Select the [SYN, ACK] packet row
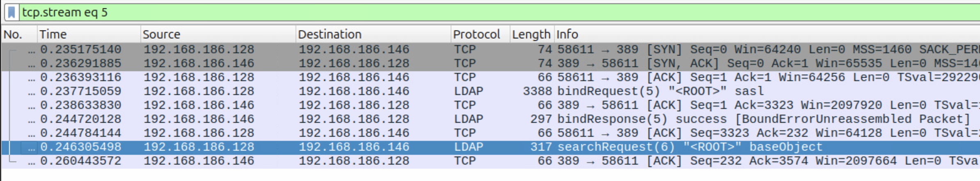The image size is (980, 181). pyautogui.click(x=410, y=63)
